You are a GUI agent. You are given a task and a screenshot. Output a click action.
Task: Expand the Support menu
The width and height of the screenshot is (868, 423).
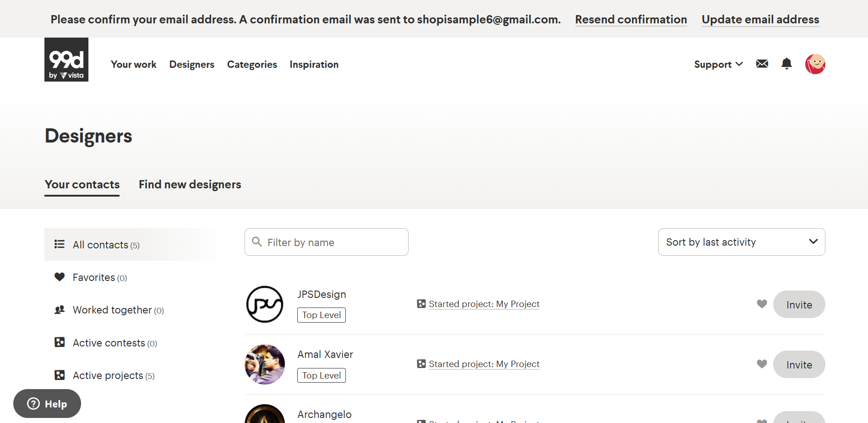tap(718, 64)
